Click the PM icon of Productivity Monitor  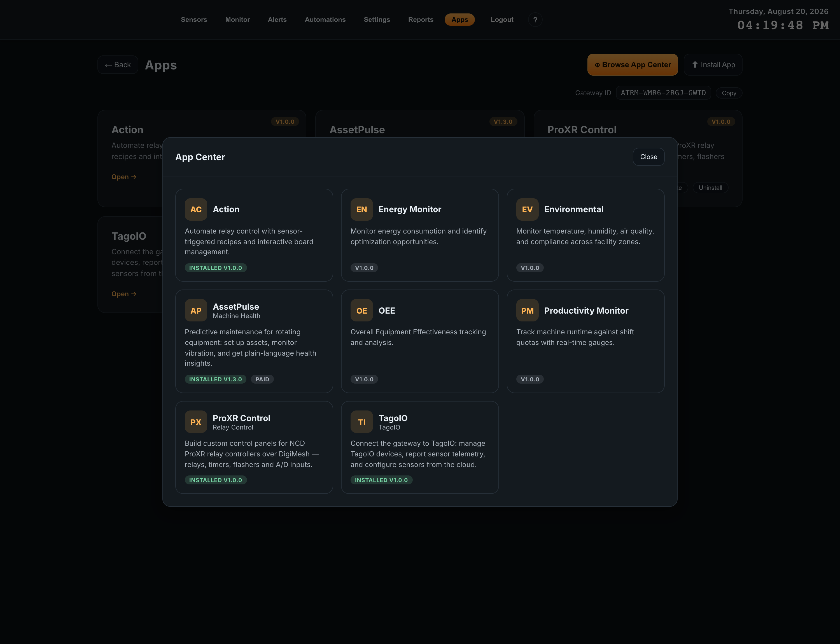tap(527, 311)
